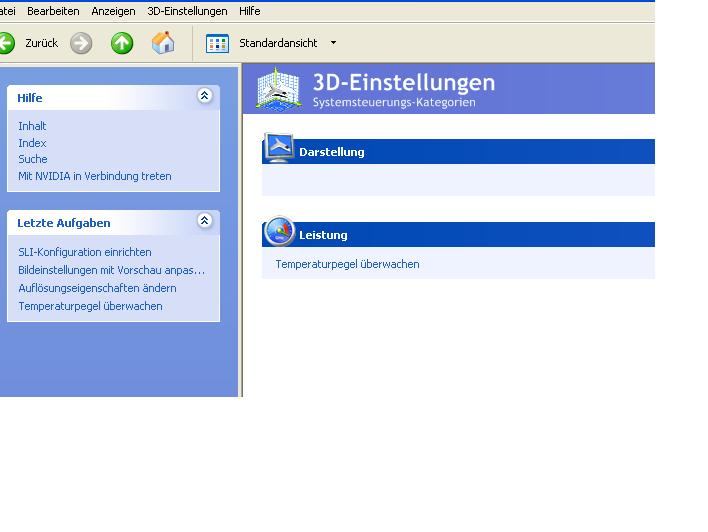Click the Zurück text button

pyautogui.click(x=42, y=43)
